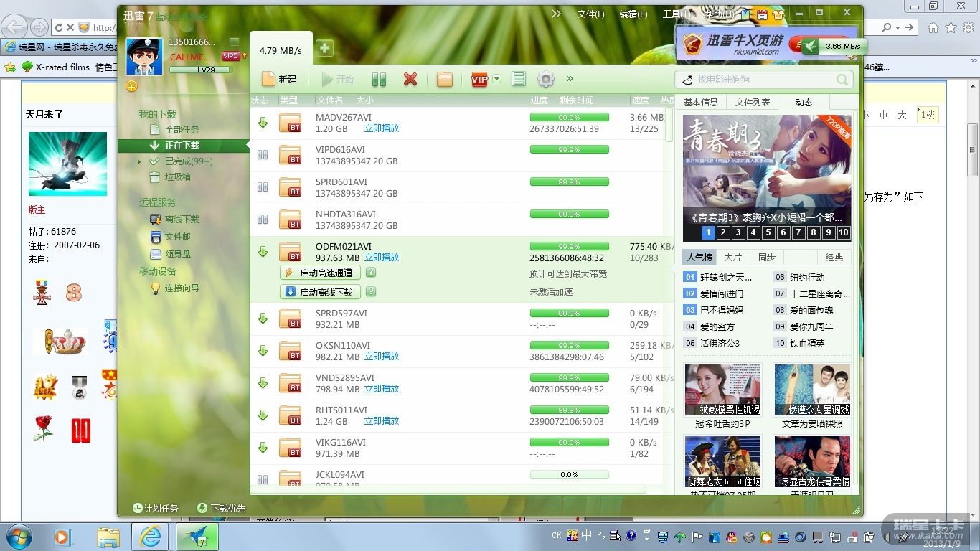The image size is (980, 551).
Task: Sort by the 速度 column header
Action: pos(641,100)
